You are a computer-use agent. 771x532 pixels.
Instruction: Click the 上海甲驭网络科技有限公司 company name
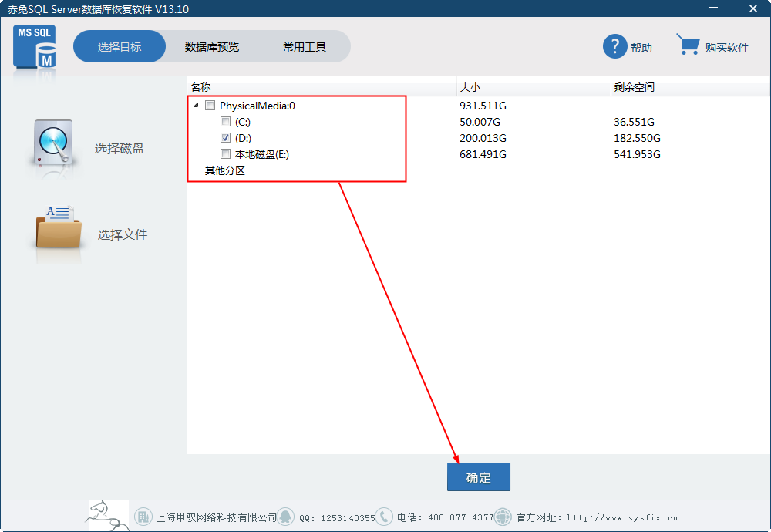[217, 518]
